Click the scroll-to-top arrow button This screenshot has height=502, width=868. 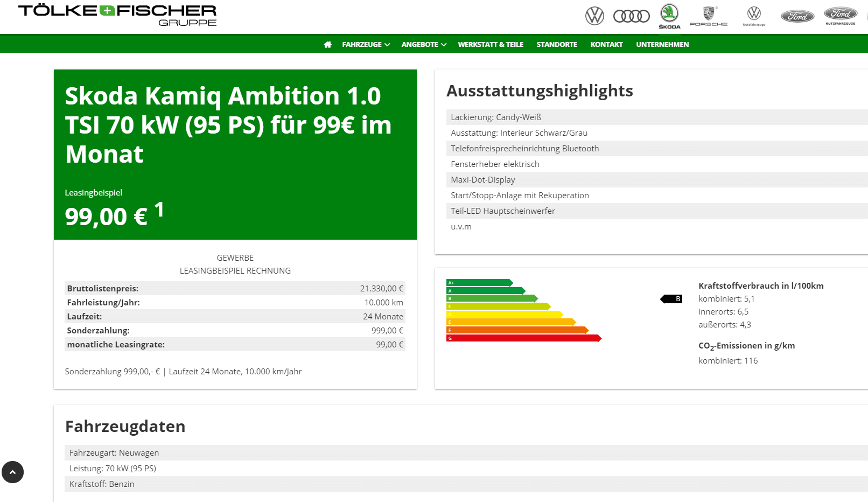point(12,472)
